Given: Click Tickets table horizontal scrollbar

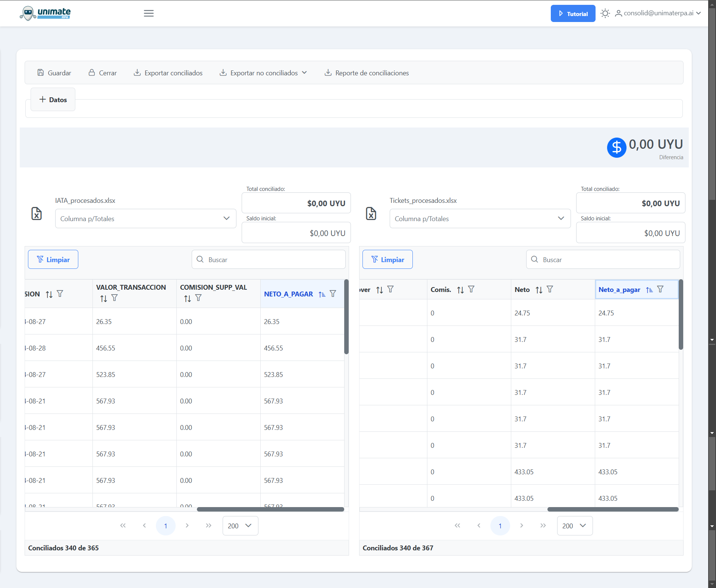Looking at the screenshot, I should (613, 509).
